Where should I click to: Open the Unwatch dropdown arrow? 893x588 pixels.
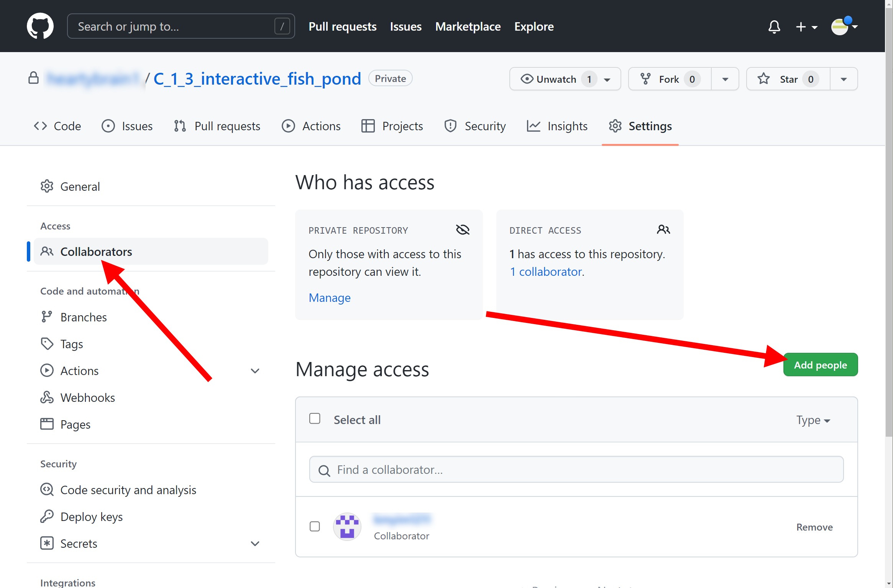pyautogui.click(x=607, y=80)
